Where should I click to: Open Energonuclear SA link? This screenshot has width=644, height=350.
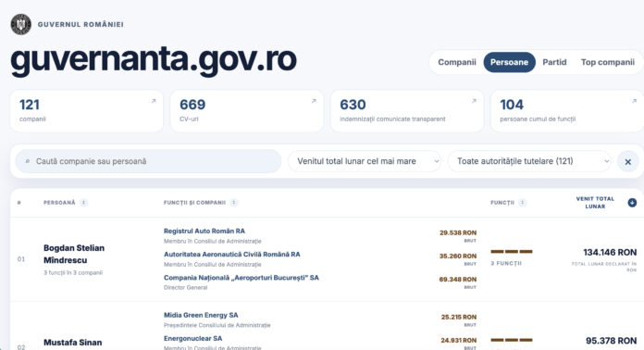point(192,339)
